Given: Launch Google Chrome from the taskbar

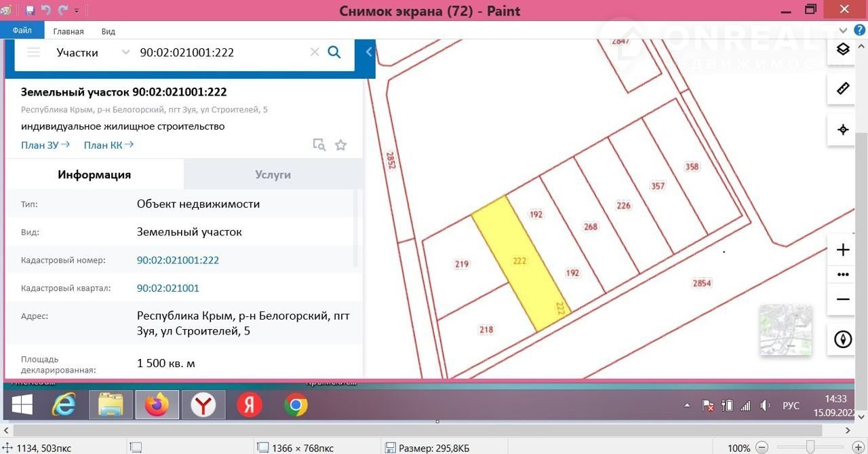Looking at the screenshot, I should [x=296, y=405].
